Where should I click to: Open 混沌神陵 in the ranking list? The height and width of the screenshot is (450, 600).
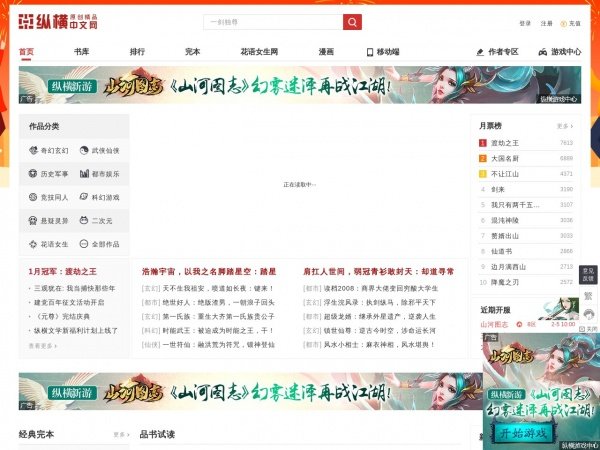505,220
